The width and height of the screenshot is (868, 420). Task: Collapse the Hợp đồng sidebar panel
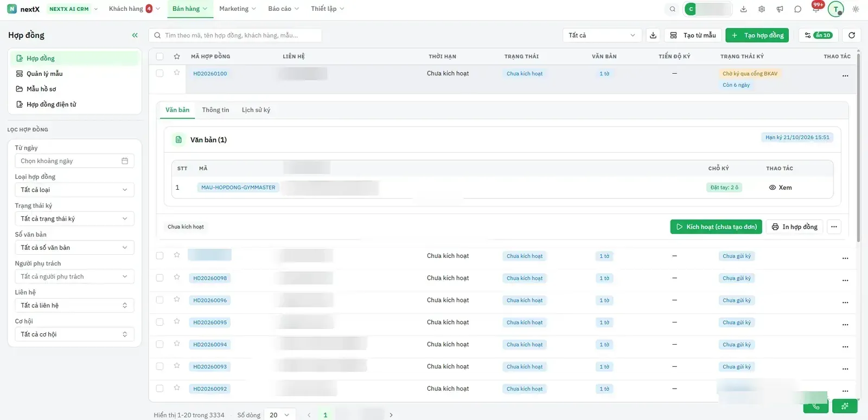[135, 35]
